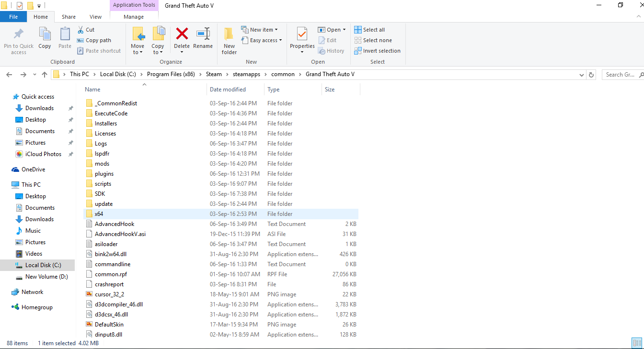This screenshot has height=349, width=644.
Task: Click the Pin to Quick access ribbon button
Action: (x=19, y=41)
